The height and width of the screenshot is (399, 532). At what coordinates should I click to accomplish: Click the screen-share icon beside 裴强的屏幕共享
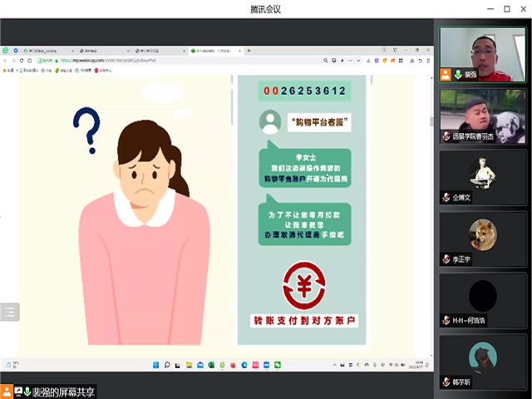pyautogui.click(x=18, y=392)
